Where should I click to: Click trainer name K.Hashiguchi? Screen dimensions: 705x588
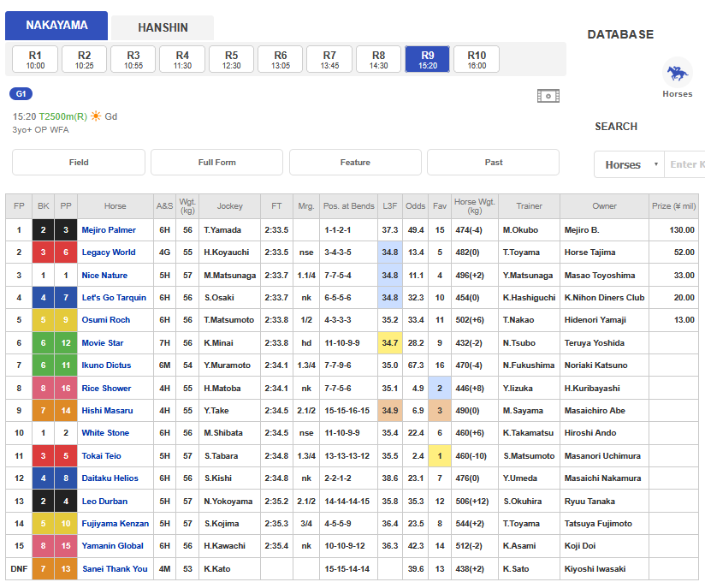pyautogui.click(x=530, y=298)
